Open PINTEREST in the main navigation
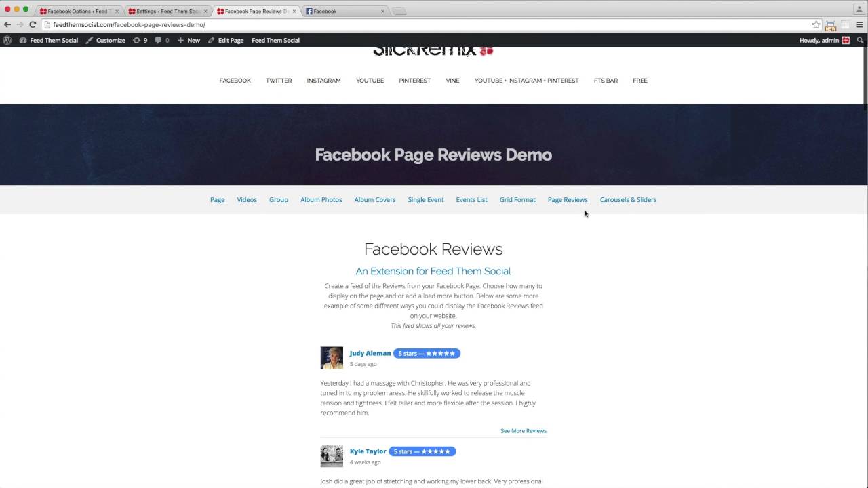 coord(414,81)
